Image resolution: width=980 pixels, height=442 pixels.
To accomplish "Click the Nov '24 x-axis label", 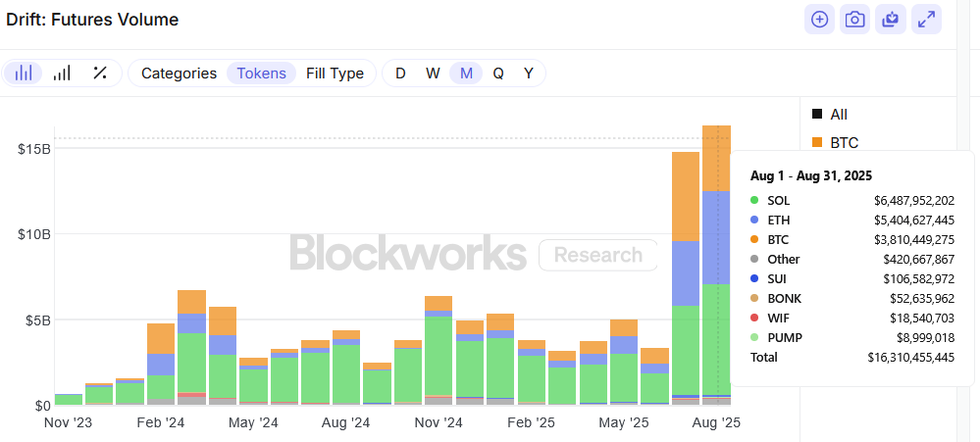I will tap(438, 422).
